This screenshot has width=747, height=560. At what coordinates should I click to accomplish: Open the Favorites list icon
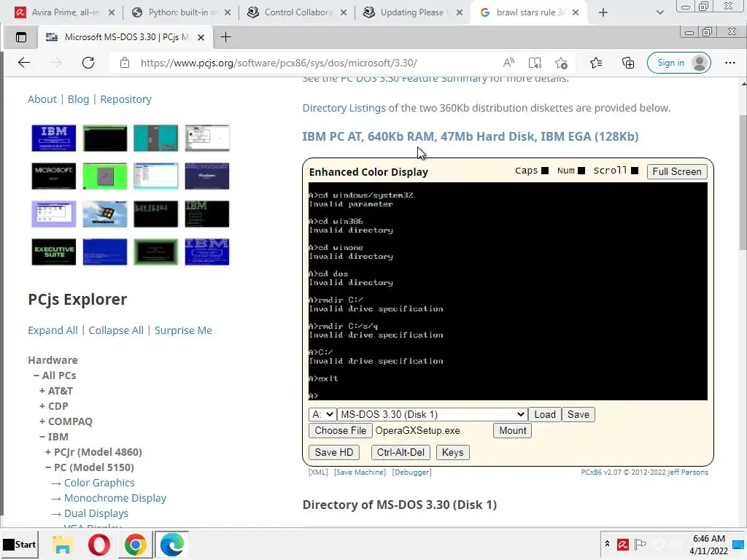pos(595,63)
